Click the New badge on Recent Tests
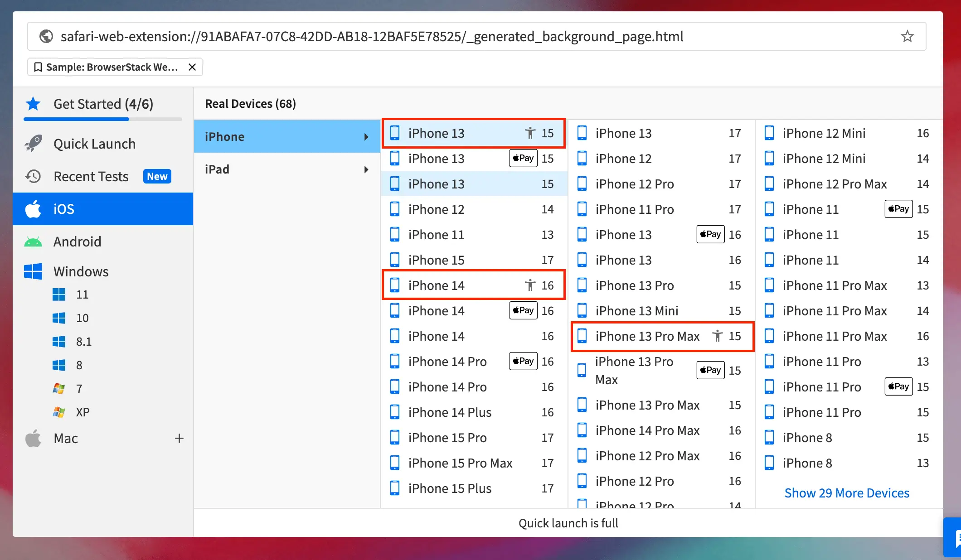 (157, 175)
